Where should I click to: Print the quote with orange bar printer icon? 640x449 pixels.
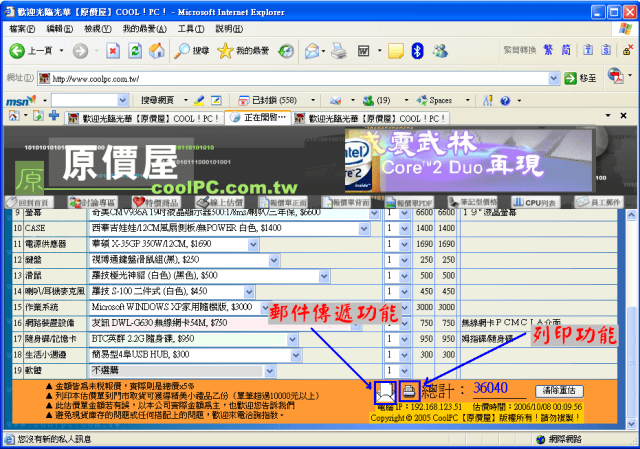409,392
